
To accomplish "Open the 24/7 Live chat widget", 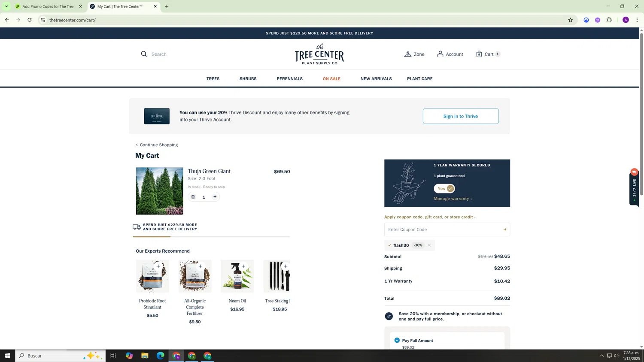I will pyautogui.click(x=634, y=187).
